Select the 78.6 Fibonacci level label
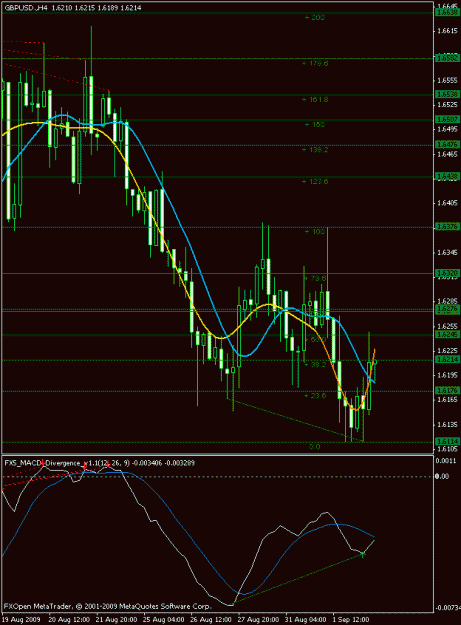 [315, 278]
